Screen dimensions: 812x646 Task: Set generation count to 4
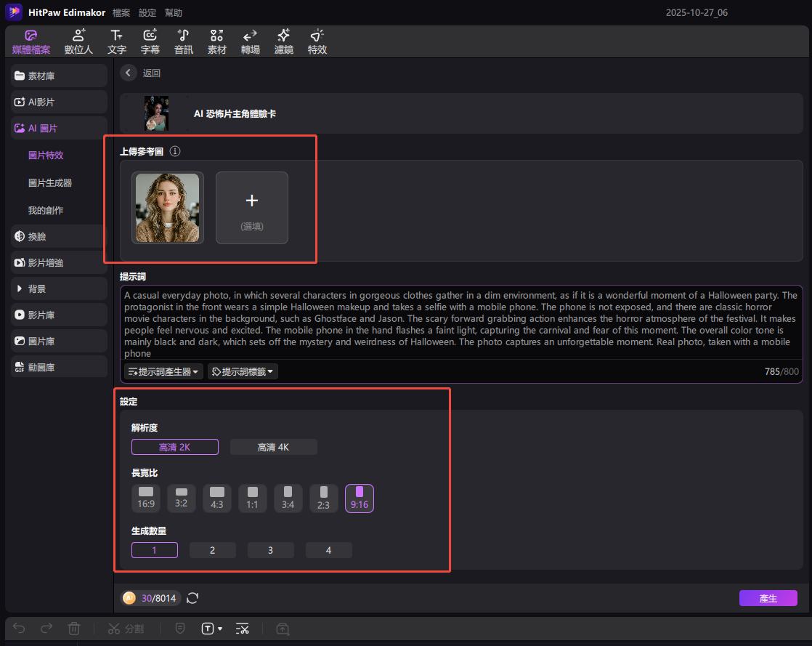coord(328,550)
